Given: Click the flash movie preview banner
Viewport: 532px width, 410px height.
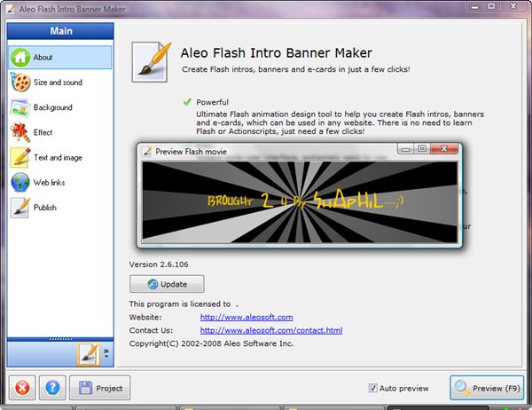Looking at the screenshot, I should tap(300, 201).
